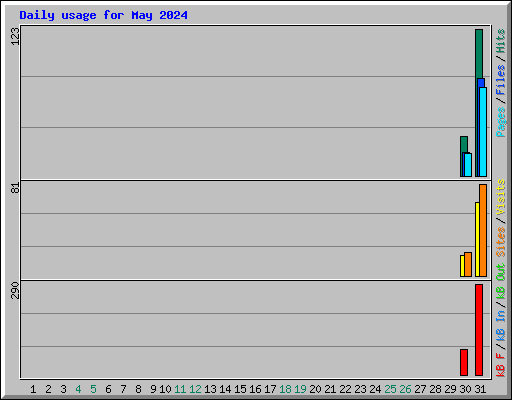Click the orange Sites bar for day 31
Image resolution: width=512 pixels, height=400 pixels.
pos(483,230)
